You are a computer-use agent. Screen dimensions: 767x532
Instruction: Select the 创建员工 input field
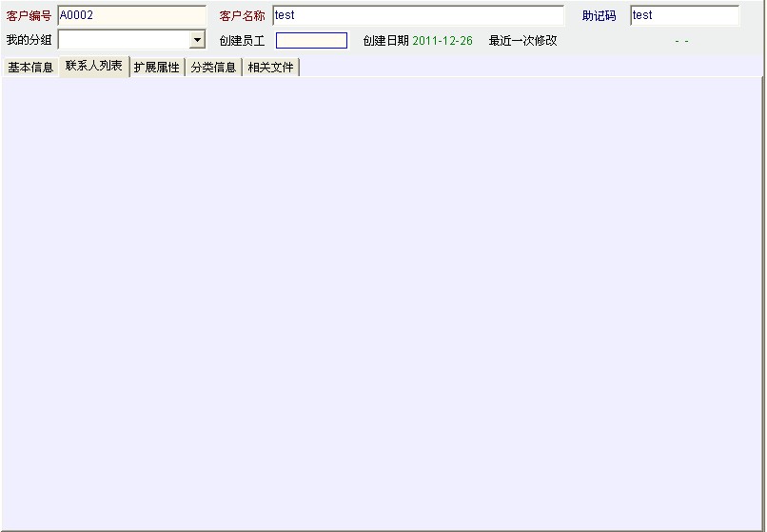[311, 41]
